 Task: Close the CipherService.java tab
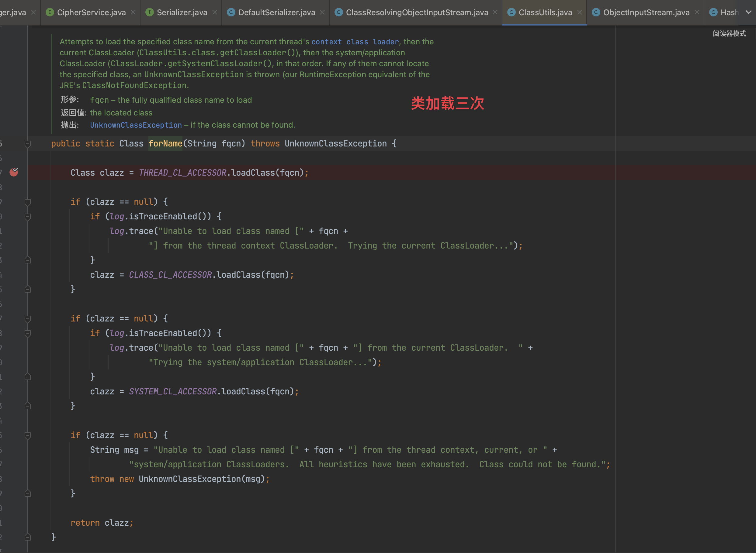click(133, 12)
